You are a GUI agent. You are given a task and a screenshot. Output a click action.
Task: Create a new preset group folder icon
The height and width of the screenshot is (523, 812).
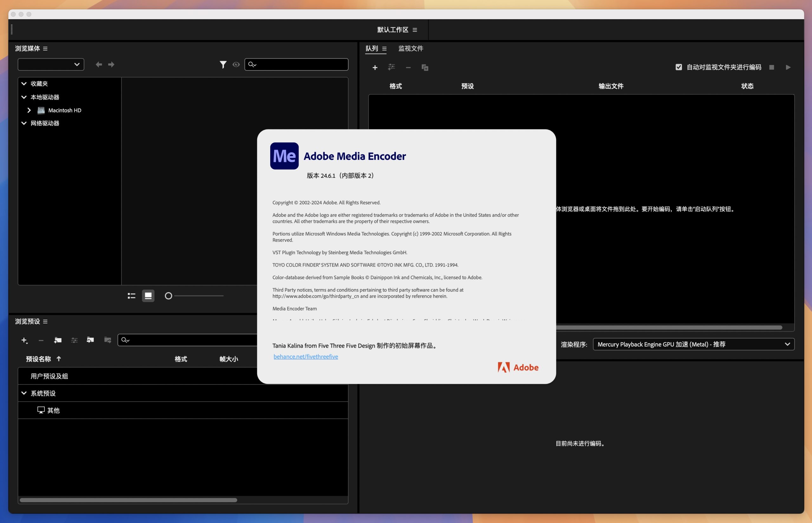tap(58, 340)
